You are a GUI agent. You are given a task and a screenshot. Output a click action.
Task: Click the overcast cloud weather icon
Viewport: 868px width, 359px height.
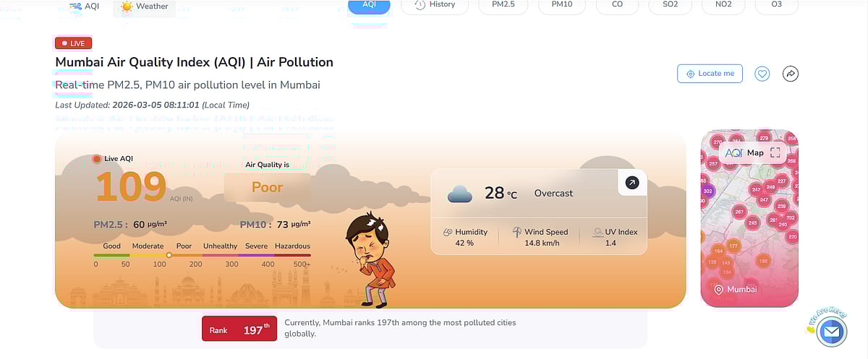460,194
